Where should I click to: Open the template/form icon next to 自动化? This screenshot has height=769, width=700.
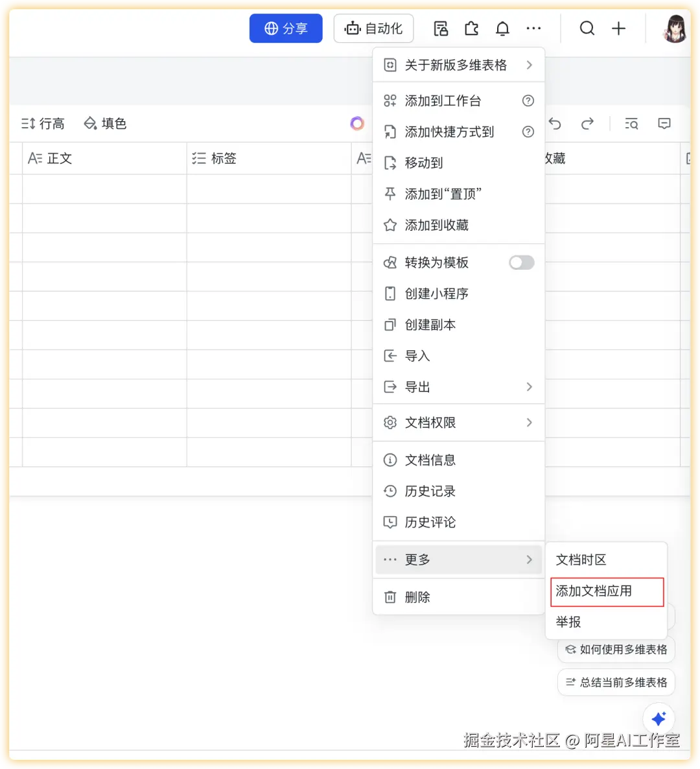click(x=441, y=29)
